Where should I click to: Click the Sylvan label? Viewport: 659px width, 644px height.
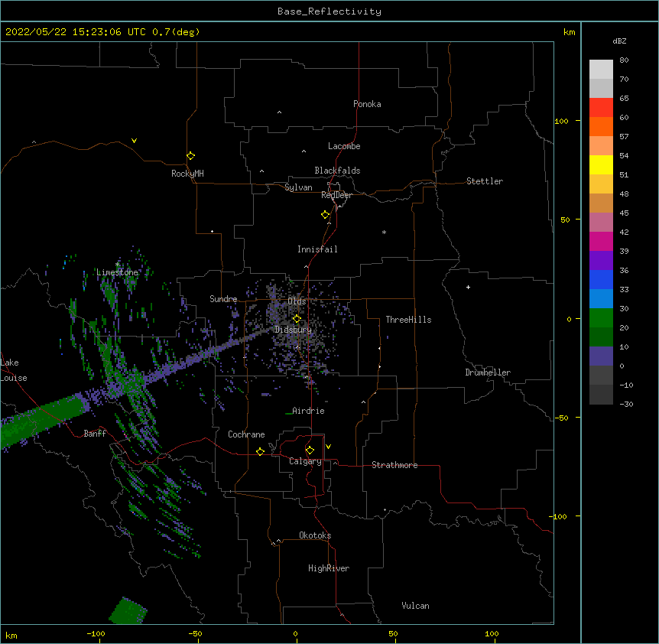(298, 187)
